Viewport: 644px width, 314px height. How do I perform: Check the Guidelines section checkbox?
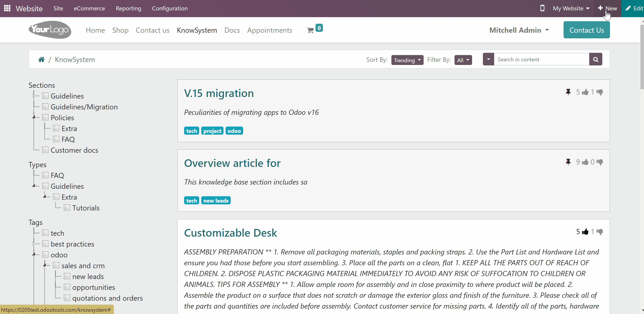[45, 96]
